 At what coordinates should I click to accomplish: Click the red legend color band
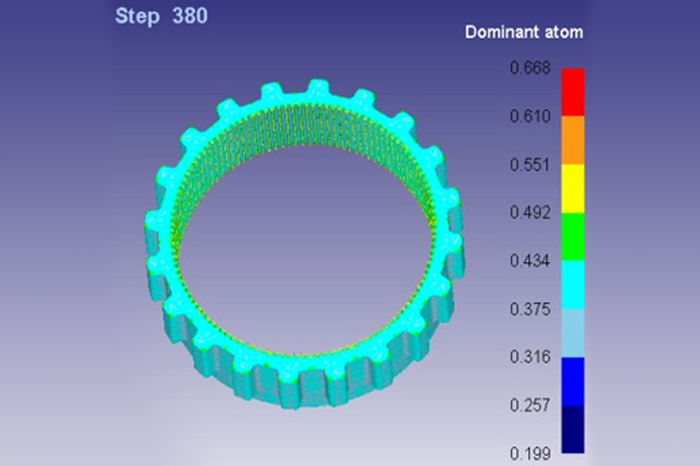coord(572,92)
